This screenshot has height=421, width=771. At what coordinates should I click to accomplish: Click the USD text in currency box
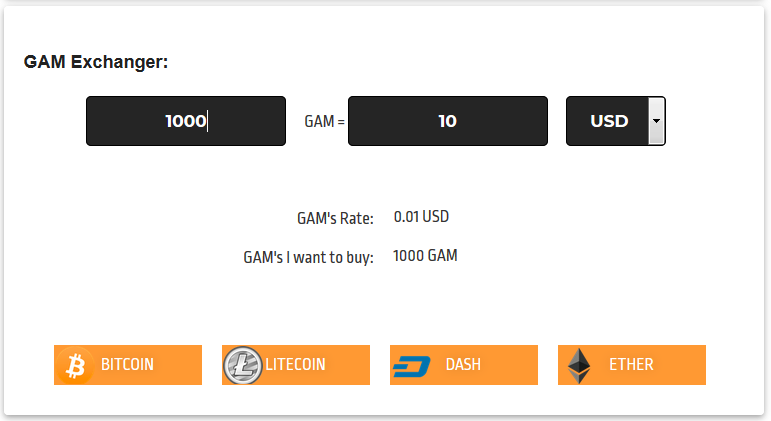tap(609, 121)
